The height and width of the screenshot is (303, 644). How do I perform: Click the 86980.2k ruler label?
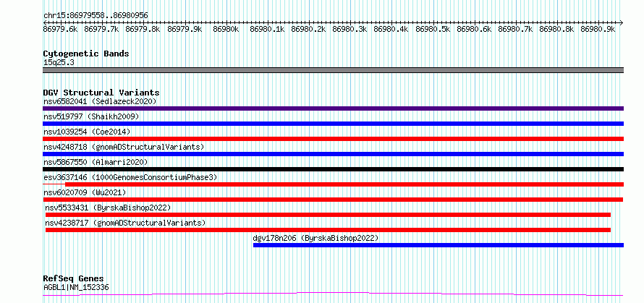(x=308, y=29)
